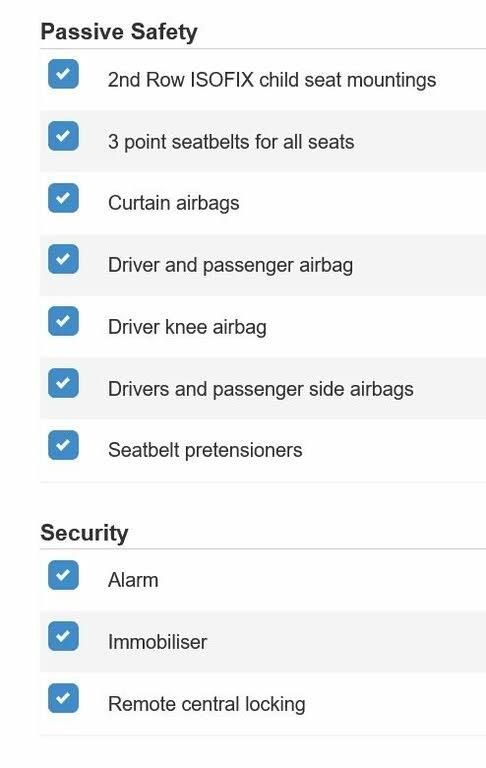Uncheck the Driver knee airbag box
The image size is (486, 768).
pyautogui.click(x=63, y=321)
